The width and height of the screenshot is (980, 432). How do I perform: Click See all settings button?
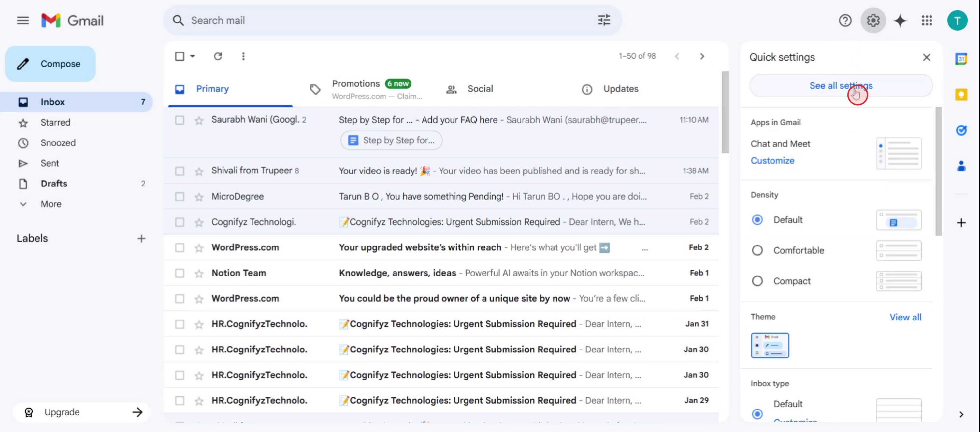coord(840,86)
